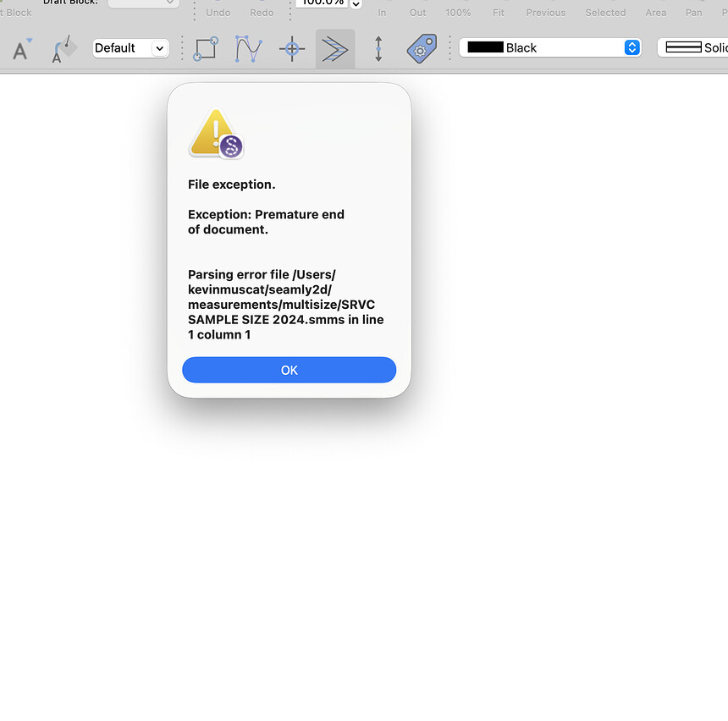Open the Draft Block combo box
This screenshot has width=728, height=721.
tap(143, 3)
